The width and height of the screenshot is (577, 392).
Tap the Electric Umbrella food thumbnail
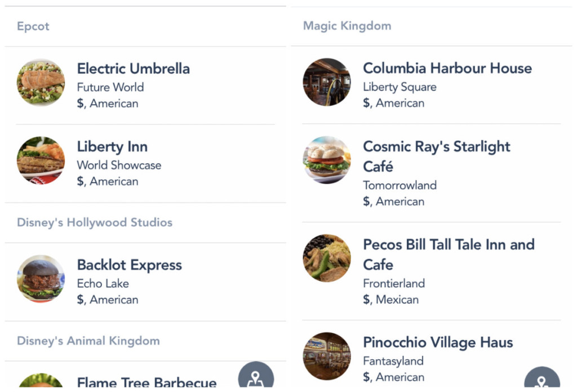pos(41,83)
